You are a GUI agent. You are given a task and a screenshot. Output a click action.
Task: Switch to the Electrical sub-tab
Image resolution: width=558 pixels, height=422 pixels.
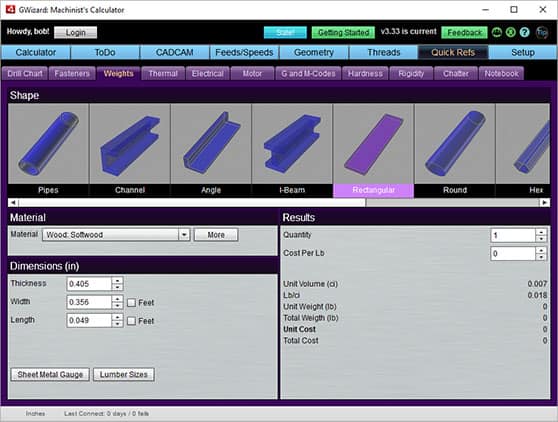tap(207, 74)
